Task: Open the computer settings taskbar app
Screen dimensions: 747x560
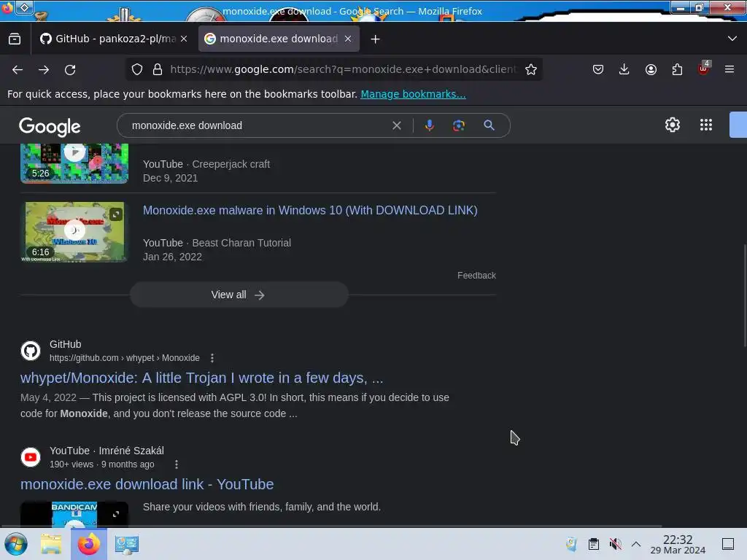Action: click(126, 544)
